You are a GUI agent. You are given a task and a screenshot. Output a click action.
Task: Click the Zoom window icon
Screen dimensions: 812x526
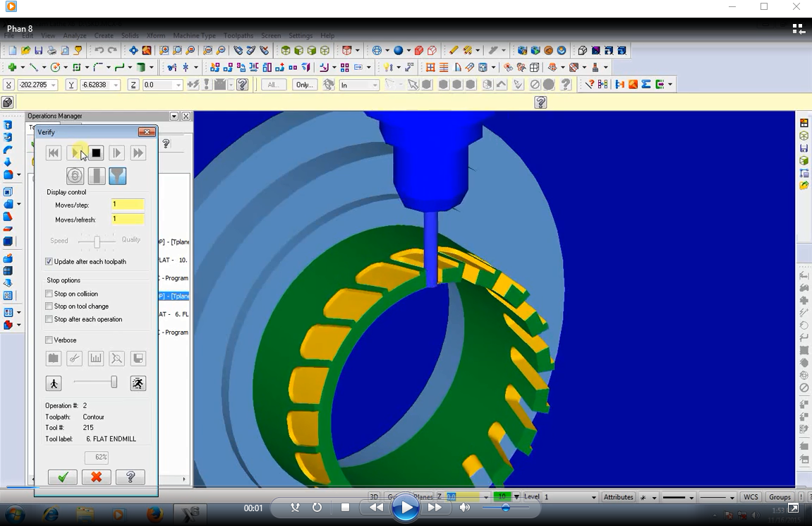click(164, 50)
